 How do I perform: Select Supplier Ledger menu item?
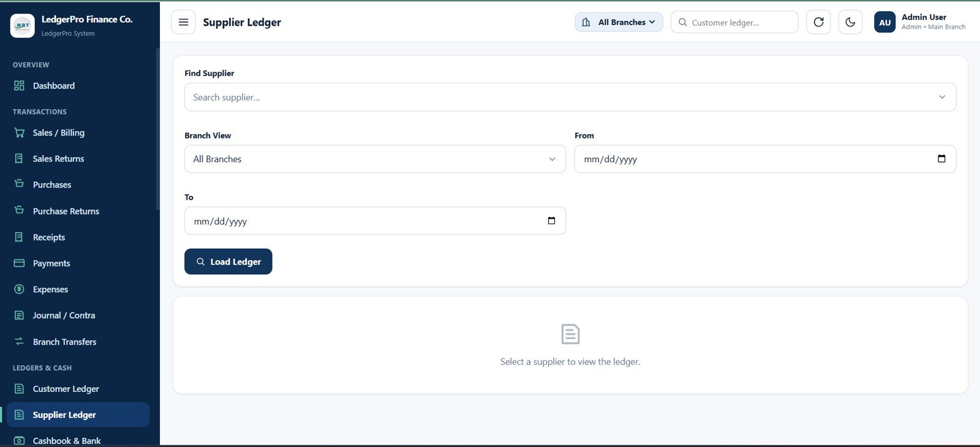pos(78,415)
